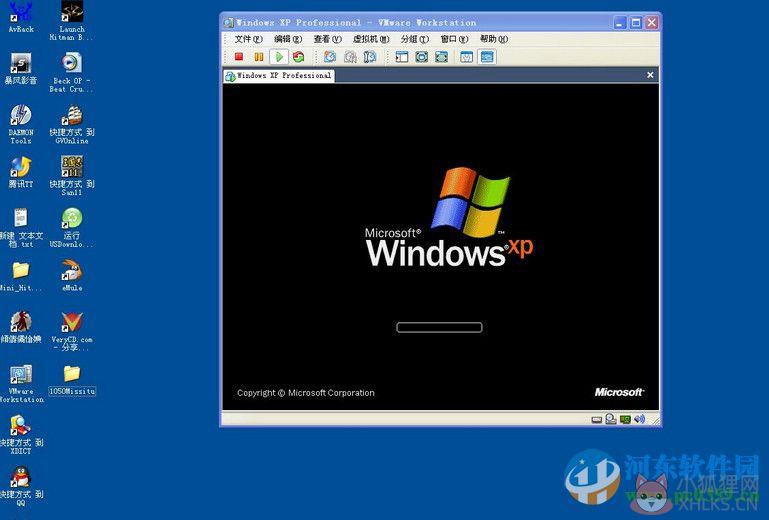
Task: Click the VMware Workstation window title bar
Action: click(417, 23)
